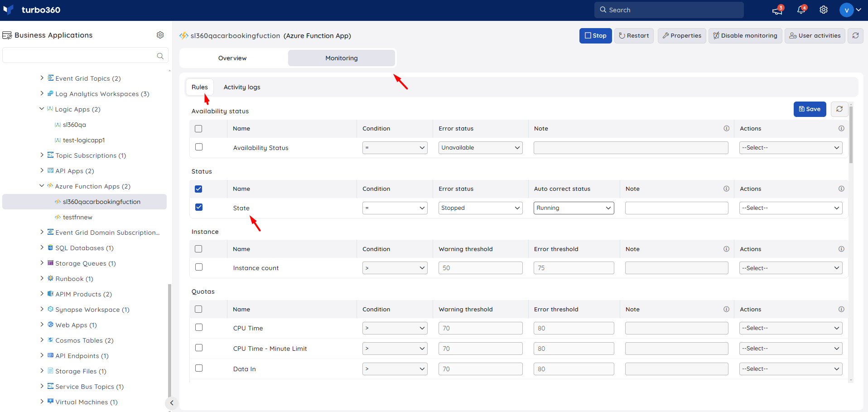The width and height of the screenshot is (868, 412).
Task: Click the sl360qa logic app icon
Action: point(58,125)
